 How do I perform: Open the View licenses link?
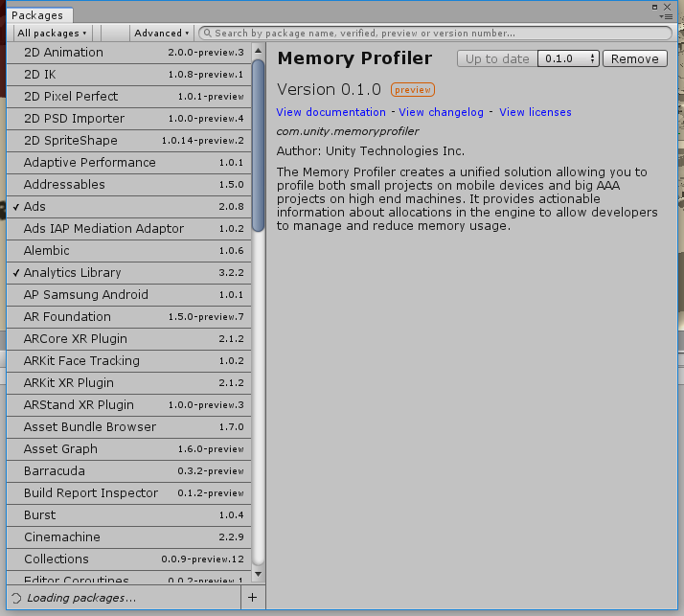(x=536, y=112)
